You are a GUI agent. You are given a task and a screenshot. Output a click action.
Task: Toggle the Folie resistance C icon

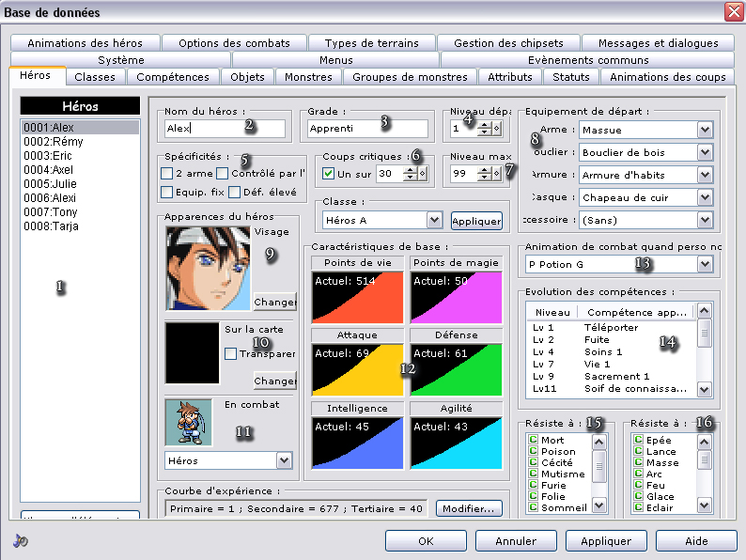[534, 496]
